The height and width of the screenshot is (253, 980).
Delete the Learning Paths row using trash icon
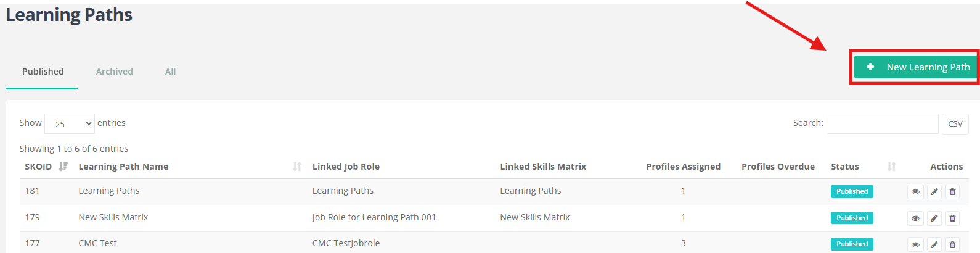coord(952,191)
